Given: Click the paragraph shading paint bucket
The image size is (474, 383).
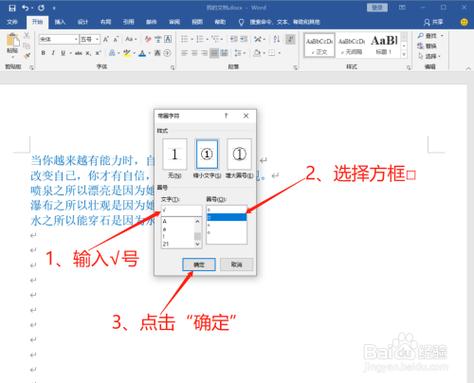Looking at the screenshot, I should (x=257, y=53).
